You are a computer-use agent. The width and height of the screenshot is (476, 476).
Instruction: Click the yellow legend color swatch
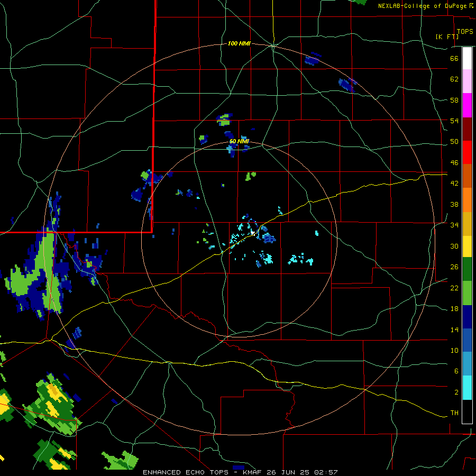[x=467, y=246]
